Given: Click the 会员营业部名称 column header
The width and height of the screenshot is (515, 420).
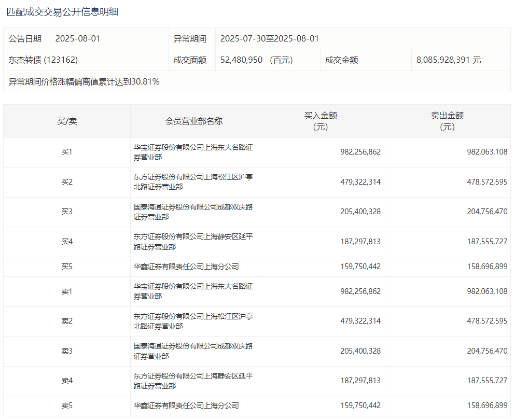Looking at the screenshot, I should tap(193, 121).
